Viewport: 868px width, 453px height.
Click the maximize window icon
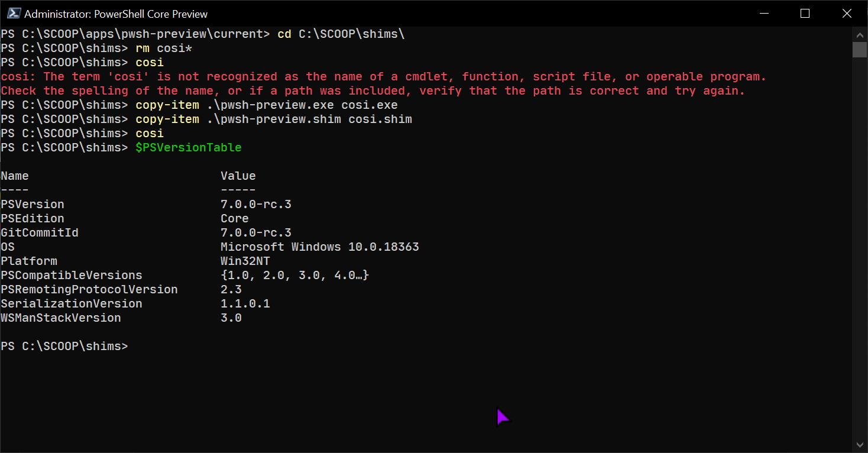tap(805, 13)
